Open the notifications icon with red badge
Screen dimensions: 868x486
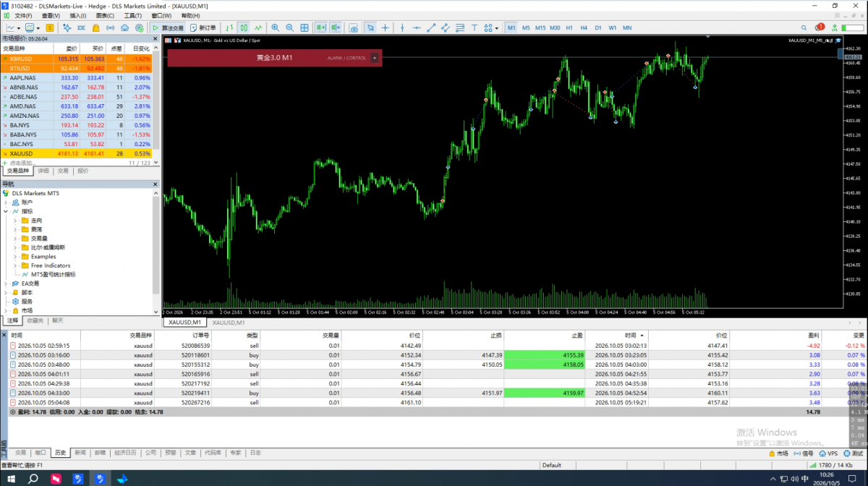coord(819,27)
